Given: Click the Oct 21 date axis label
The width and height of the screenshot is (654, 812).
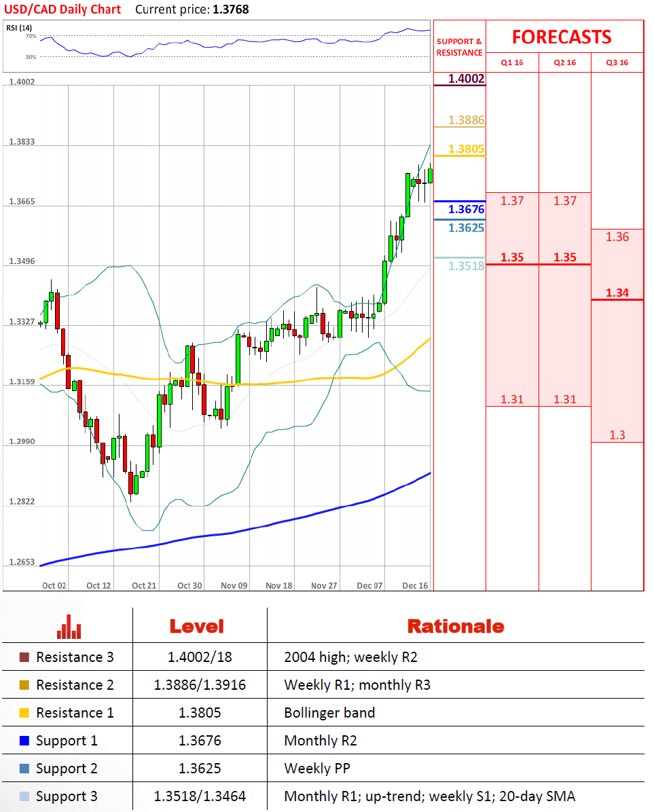Looking at the screenshot, I should (144, 586).
